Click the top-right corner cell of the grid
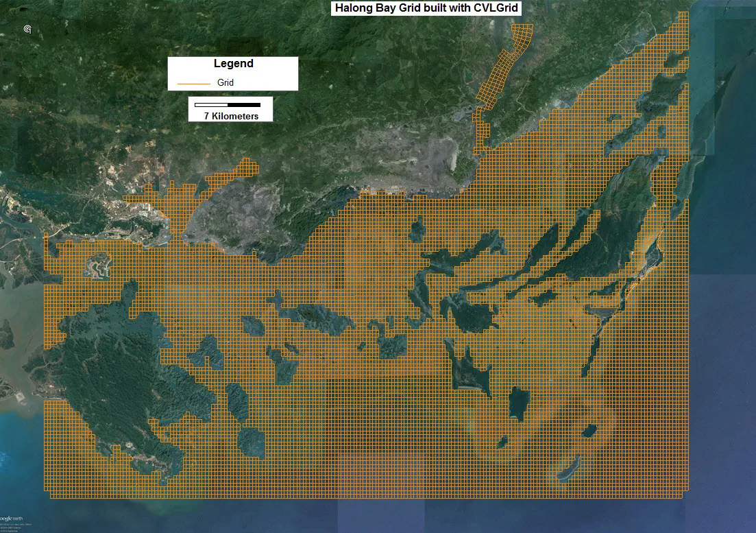The height and width of the screenshot is (533, 756). [686, 15]
